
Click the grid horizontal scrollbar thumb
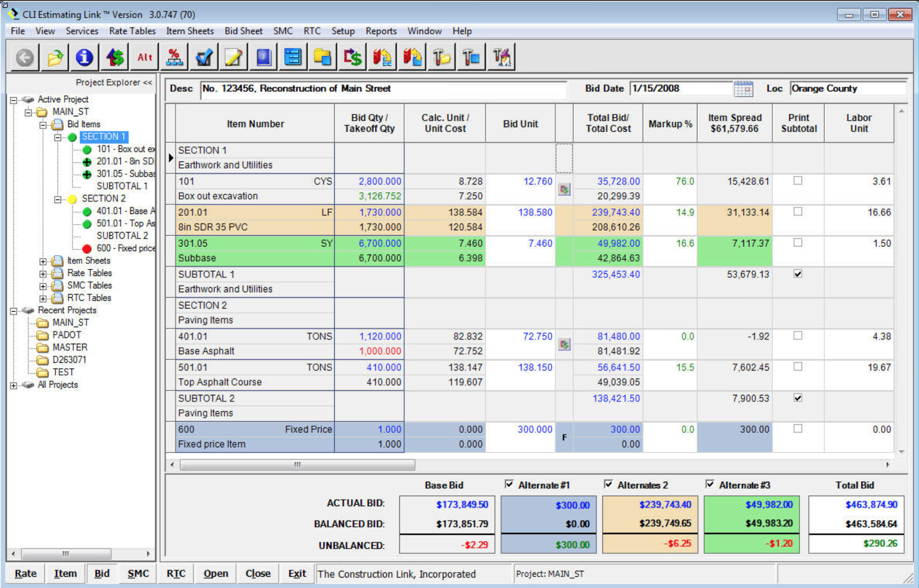297,465
